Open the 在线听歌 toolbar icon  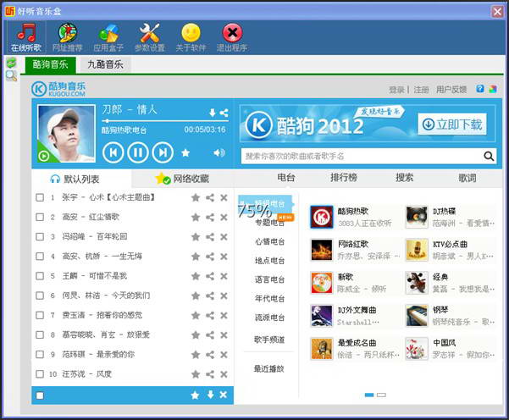tap(26, 37)
